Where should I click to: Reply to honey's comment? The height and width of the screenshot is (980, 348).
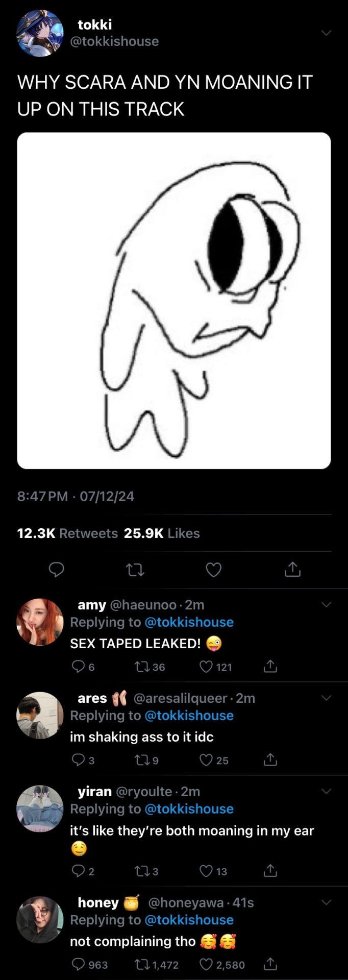(78, 964)
